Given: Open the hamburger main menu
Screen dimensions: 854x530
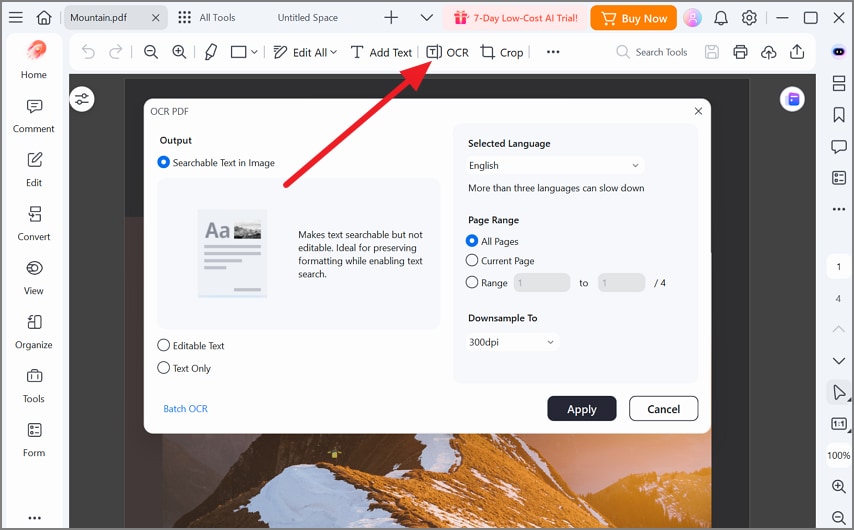Looking at the screenshot, I should pyautogui.click(x=16, y=17).
